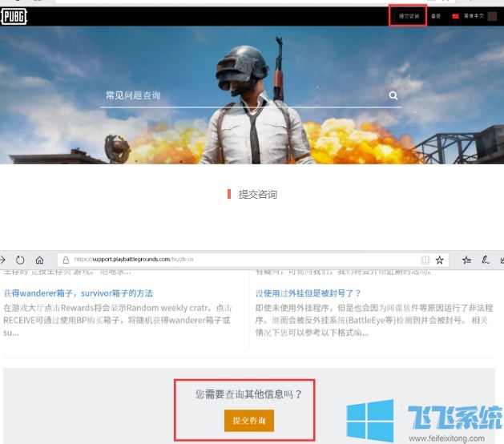
Task: Click the 登录 login link
Action: [436, 16]
